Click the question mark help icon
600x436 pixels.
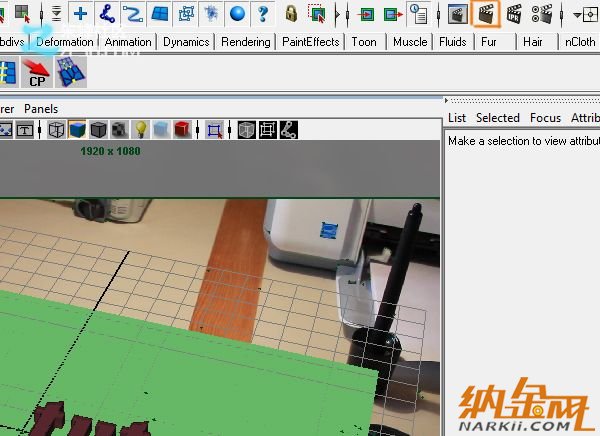click(x=263, y=14)
